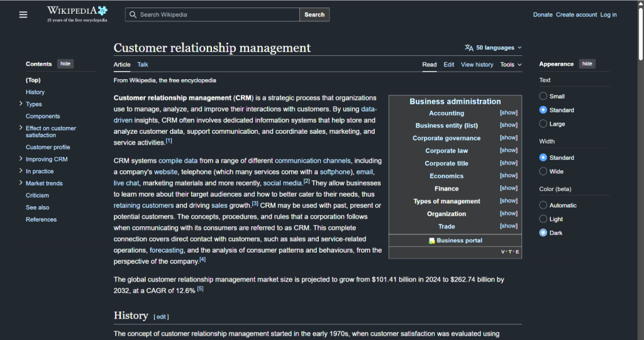
Task: Show the Economics infobox section
Action: 508,175
